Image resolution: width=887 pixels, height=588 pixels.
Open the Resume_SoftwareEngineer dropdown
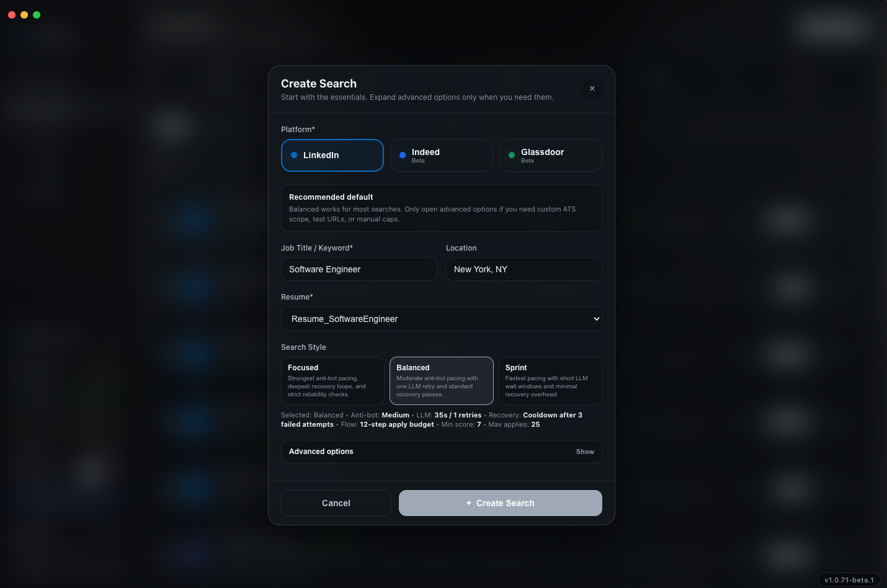441,319
